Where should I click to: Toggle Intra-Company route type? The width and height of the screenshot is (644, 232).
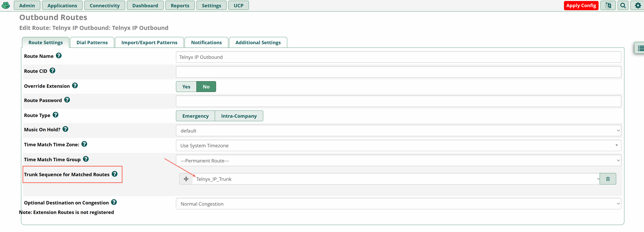point(239,116)
